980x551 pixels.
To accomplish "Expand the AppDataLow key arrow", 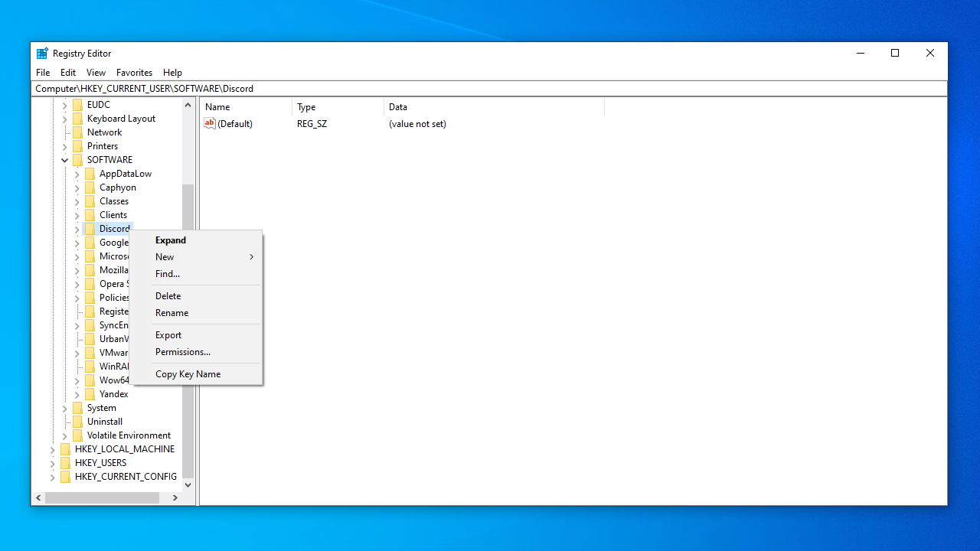I will click(77, 174).
